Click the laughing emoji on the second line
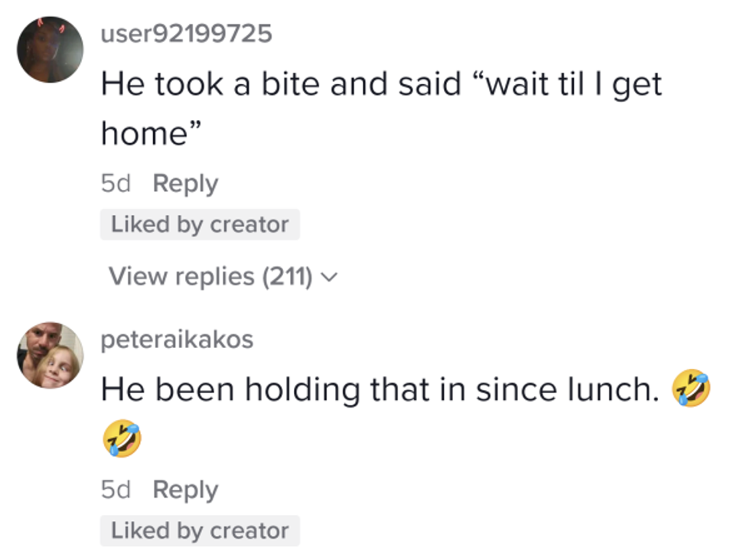The width and height of the screenshot is (750, 560). point(122,439)
